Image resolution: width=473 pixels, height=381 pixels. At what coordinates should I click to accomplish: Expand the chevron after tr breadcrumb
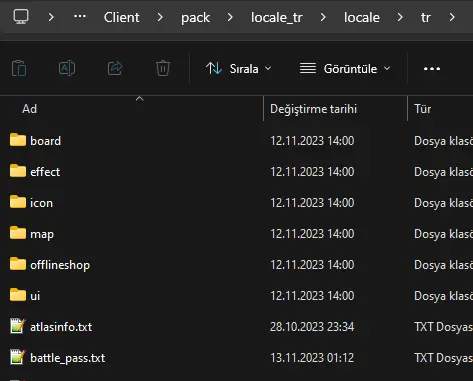(x=452, y=17)
